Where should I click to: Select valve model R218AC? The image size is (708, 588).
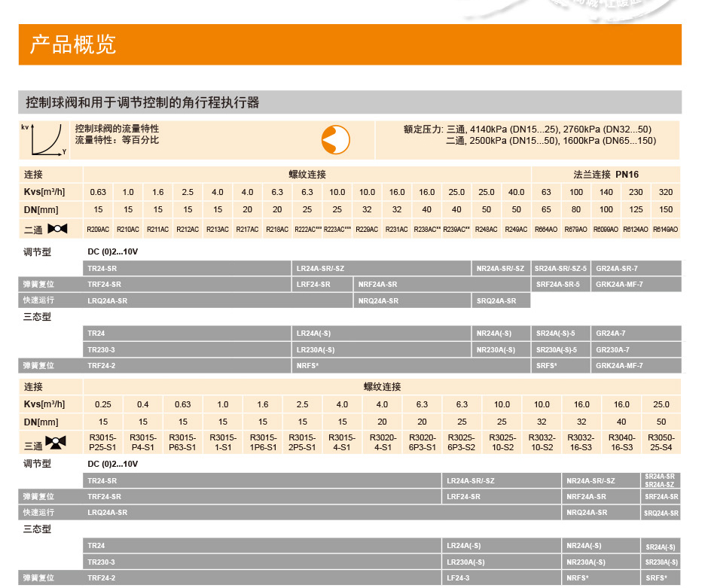(277, 229)
